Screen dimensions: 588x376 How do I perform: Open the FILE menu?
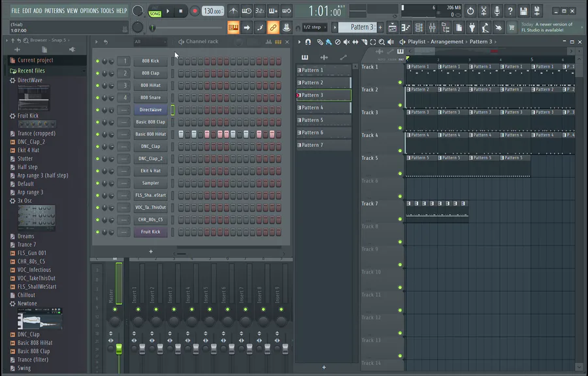coord(16,11)
